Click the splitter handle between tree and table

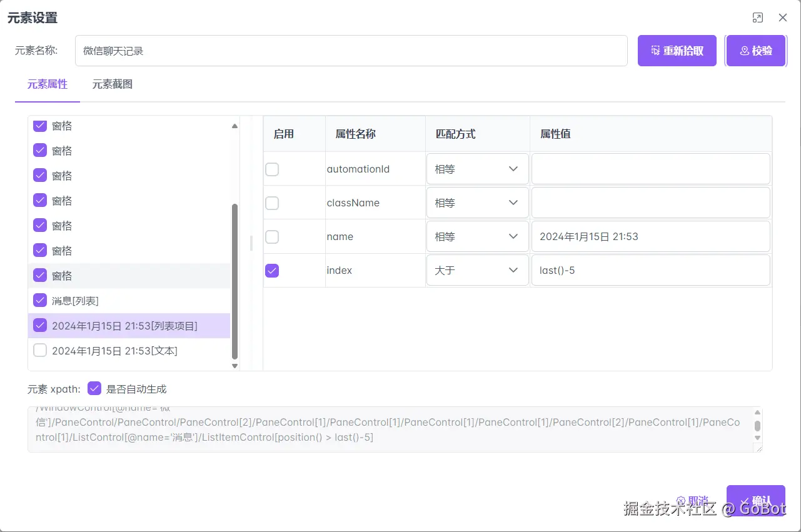(x=251, y=243)
